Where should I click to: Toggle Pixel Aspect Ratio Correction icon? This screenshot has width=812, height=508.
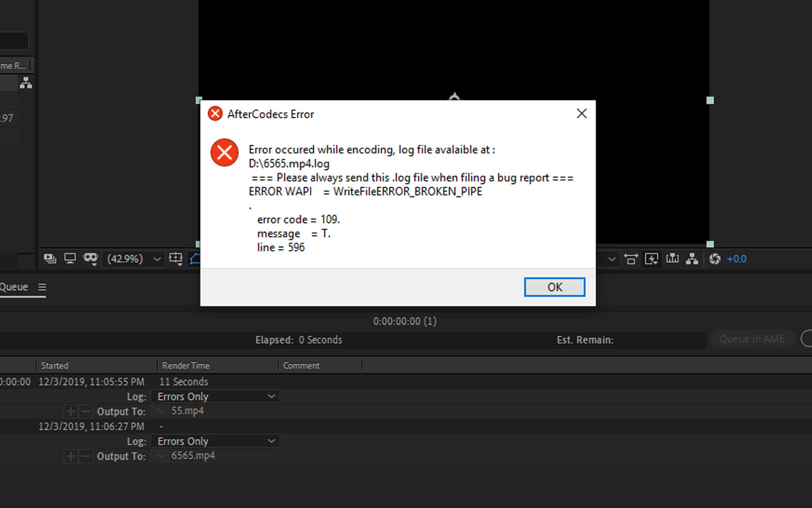click(631, 259)
